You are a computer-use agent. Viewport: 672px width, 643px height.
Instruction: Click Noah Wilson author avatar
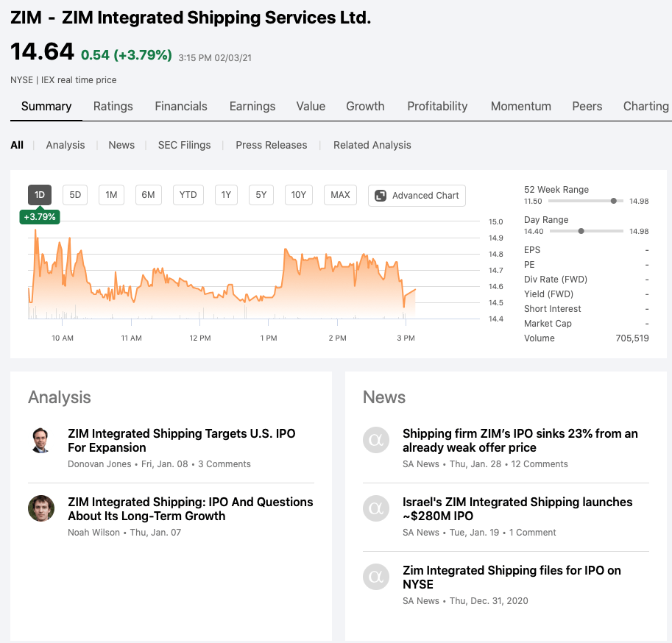(41, 508)
